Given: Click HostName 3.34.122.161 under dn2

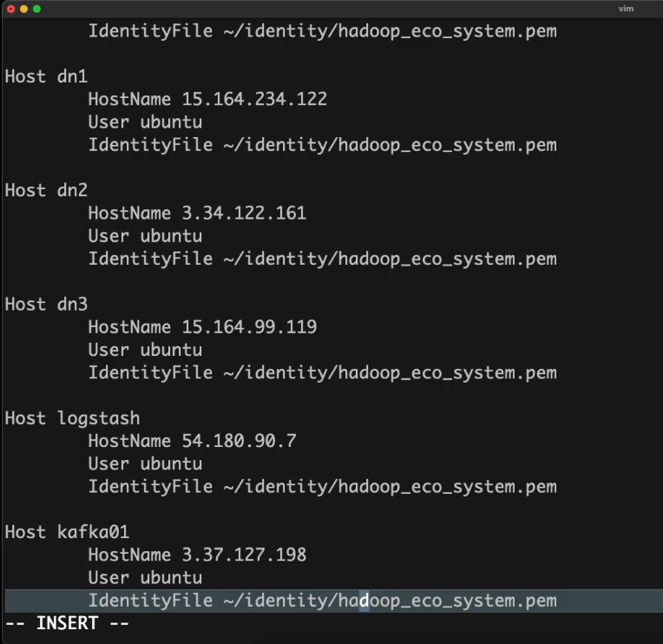Looking at the screenshot, I should [197, 214].
